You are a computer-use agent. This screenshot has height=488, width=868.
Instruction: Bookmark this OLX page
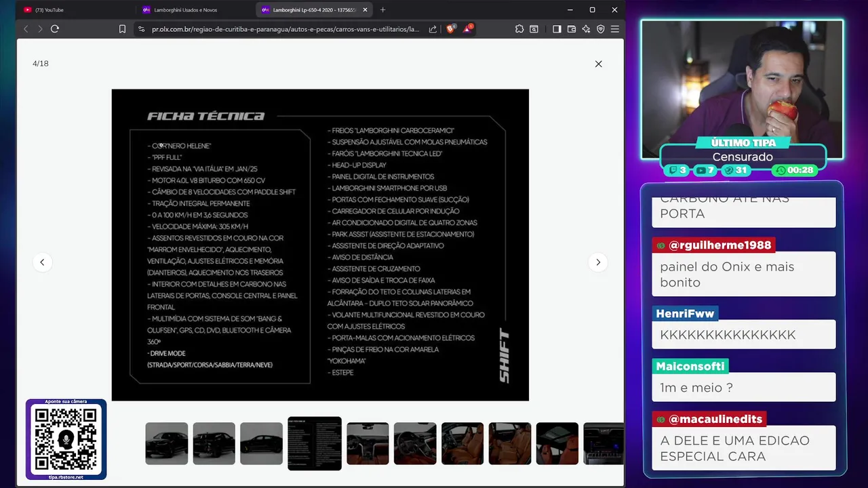[122, 29]
